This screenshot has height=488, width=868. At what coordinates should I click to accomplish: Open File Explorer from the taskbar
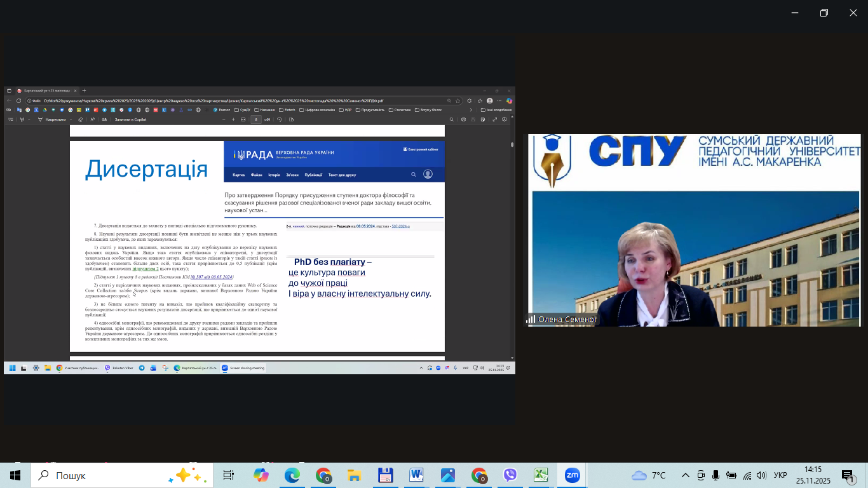[x=354, y=475]
